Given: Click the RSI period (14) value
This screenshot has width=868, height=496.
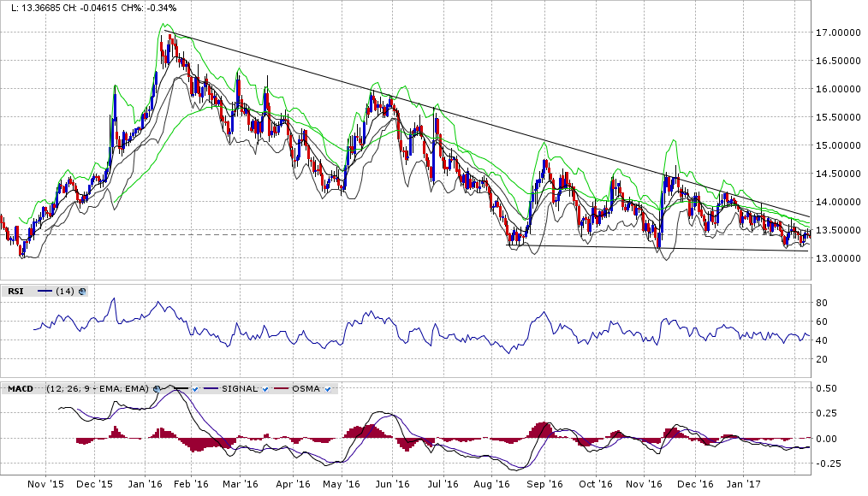Looking at the screenshot, I should (x=65, y=292).
